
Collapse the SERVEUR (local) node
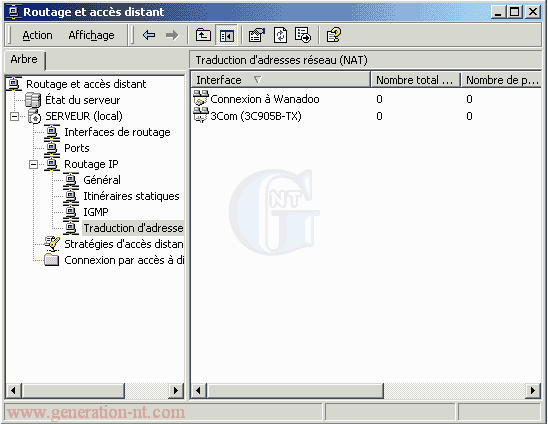(x=14, y=116)
